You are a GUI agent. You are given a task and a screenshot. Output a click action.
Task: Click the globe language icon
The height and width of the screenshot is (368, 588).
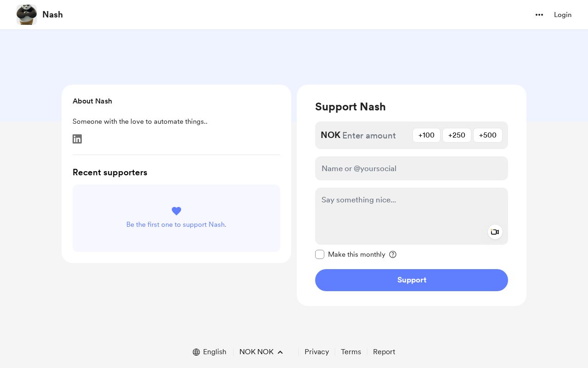(x=196, y=352)
